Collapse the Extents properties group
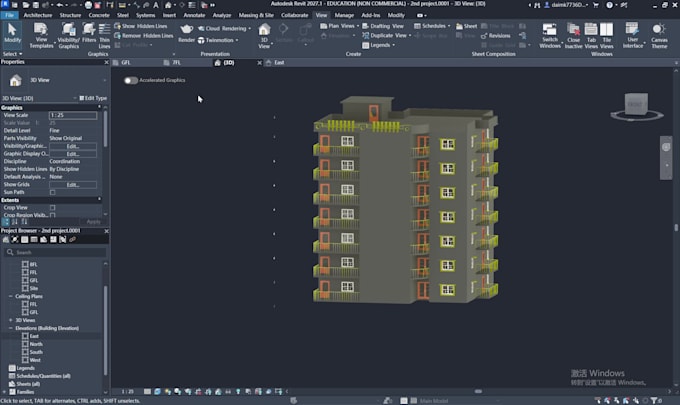The image size is (680, 405). point(99,199)
